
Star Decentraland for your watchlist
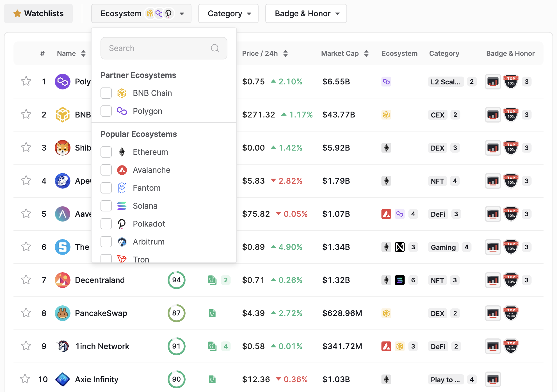[26, 280]
